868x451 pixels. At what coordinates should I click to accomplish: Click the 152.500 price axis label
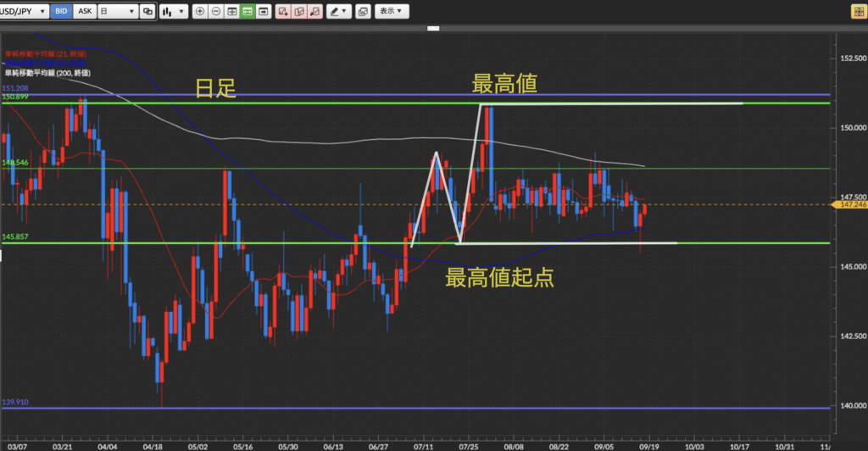click(x=853, y=58)
